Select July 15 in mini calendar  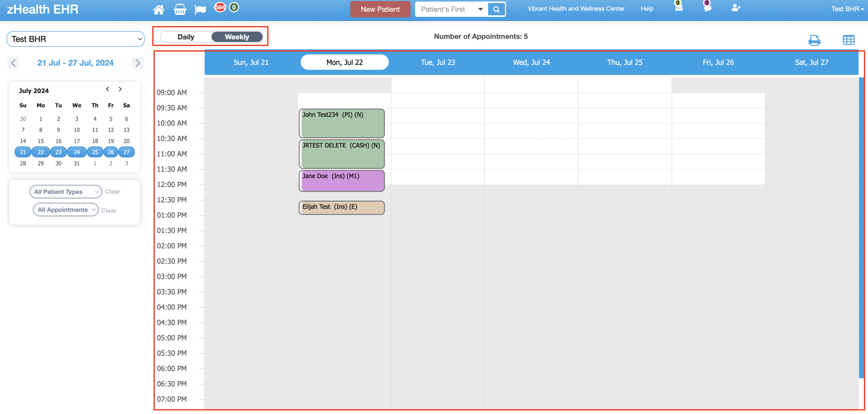click(41, 141)
